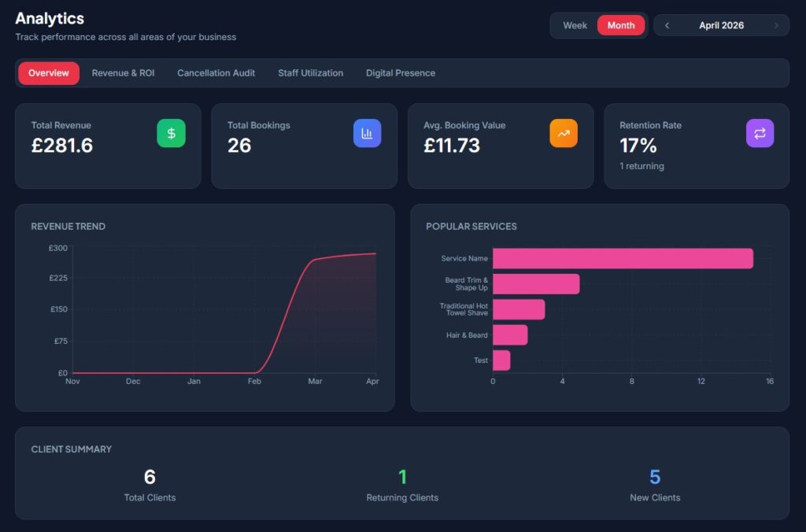
Task: Go to previous month with left chevron
Action: [667, 25]
